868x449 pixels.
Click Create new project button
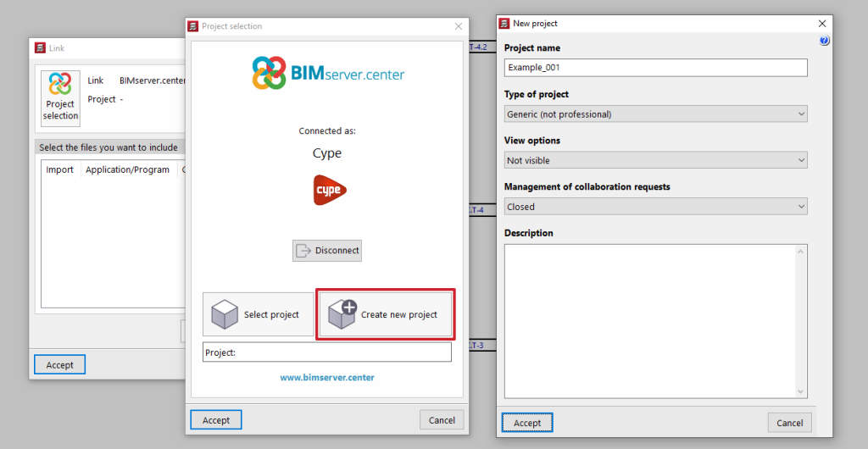[386, 314]
